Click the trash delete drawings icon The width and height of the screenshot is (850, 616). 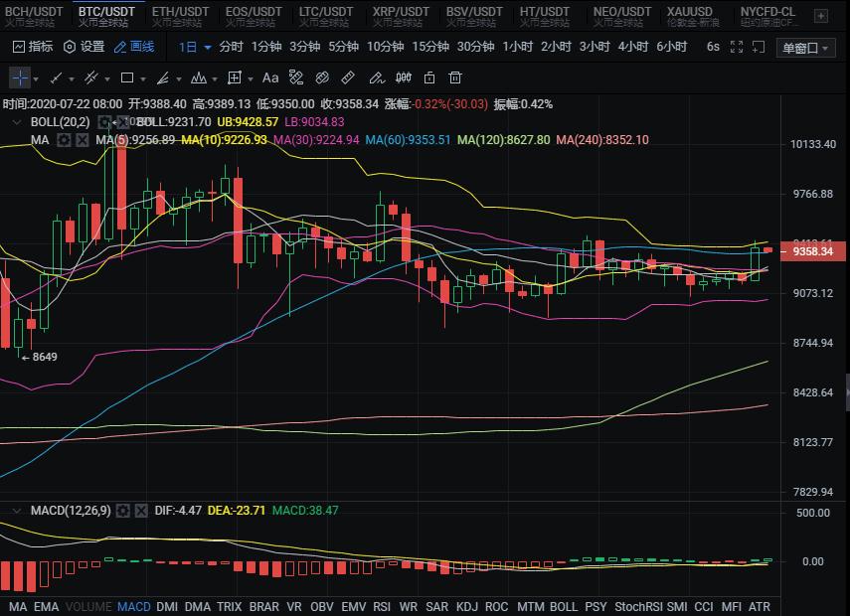click(x=455, y=78)
